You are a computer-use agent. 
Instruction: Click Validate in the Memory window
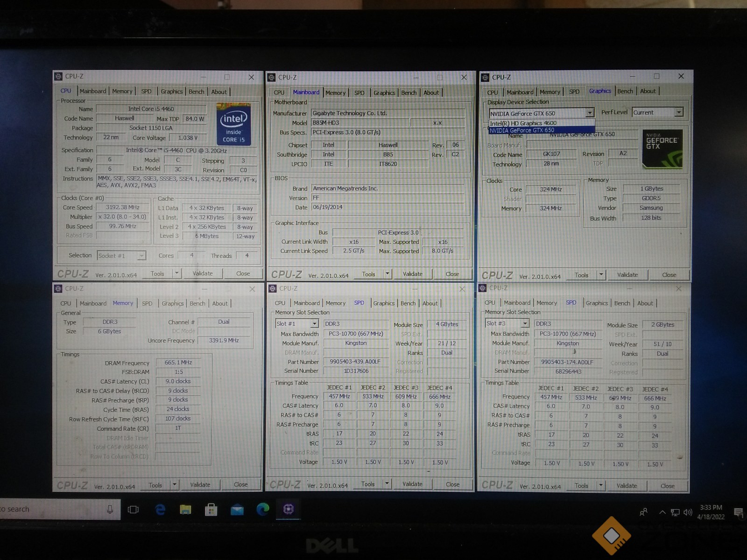[x=200, y=485]
